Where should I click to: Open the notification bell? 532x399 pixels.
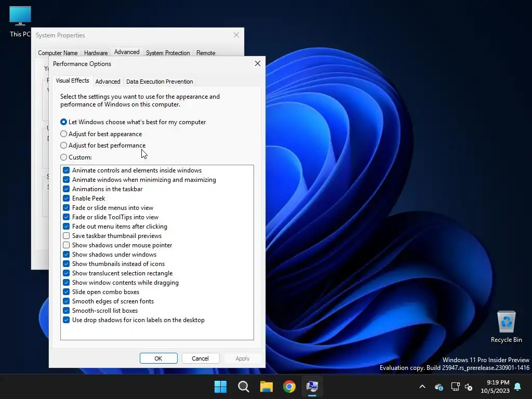coord(518,387)
